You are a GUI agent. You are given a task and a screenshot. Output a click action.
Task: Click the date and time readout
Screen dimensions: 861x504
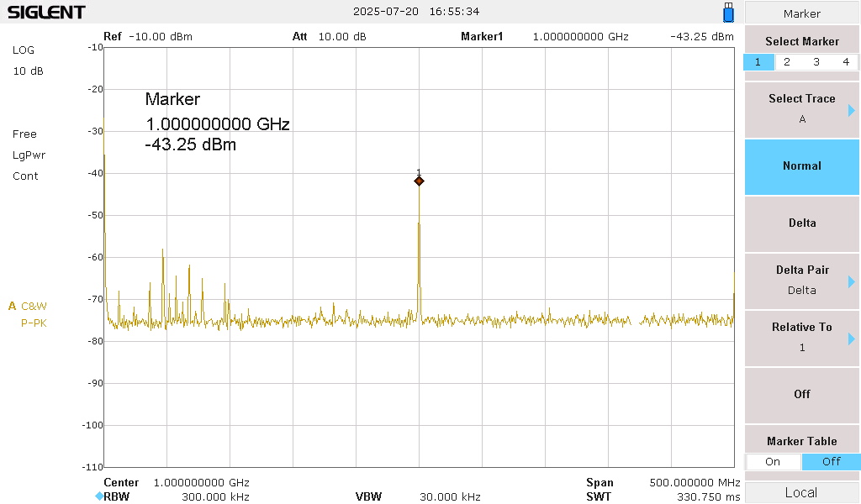[x=416, y=12]
